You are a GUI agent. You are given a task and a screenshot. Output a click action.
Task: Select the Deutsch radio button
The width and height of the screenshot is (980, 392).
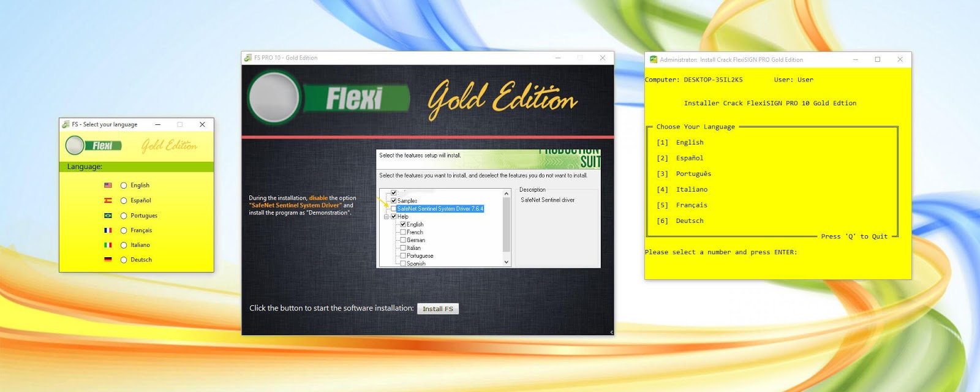pos(124,260)
